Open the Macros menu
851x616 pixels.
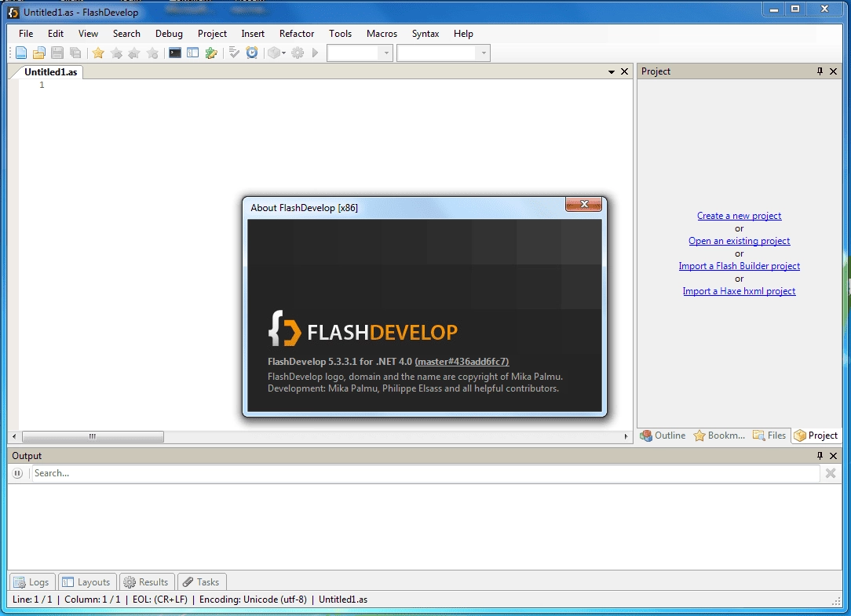[x=382, y=34]
